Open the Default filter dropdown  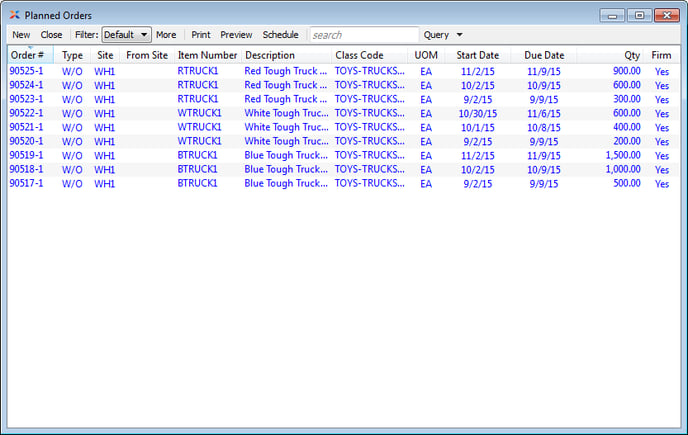point(126,35)
